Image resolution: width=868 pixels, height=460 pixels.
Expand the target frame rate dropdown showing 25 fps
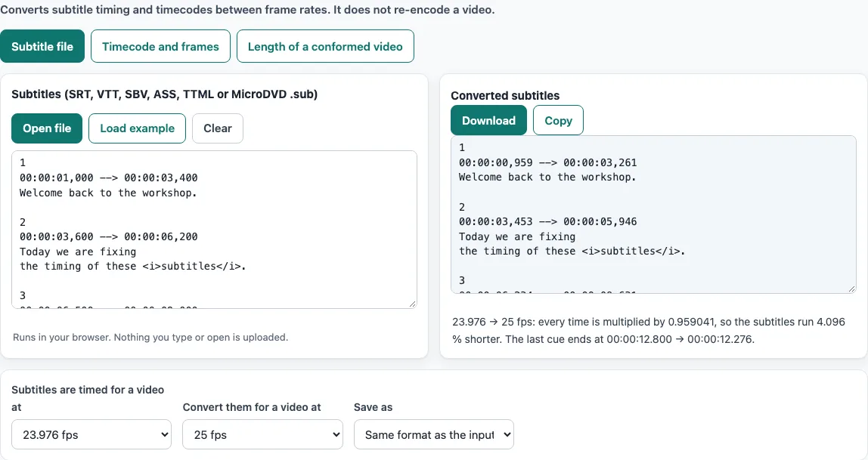click(x=262, y=434)
